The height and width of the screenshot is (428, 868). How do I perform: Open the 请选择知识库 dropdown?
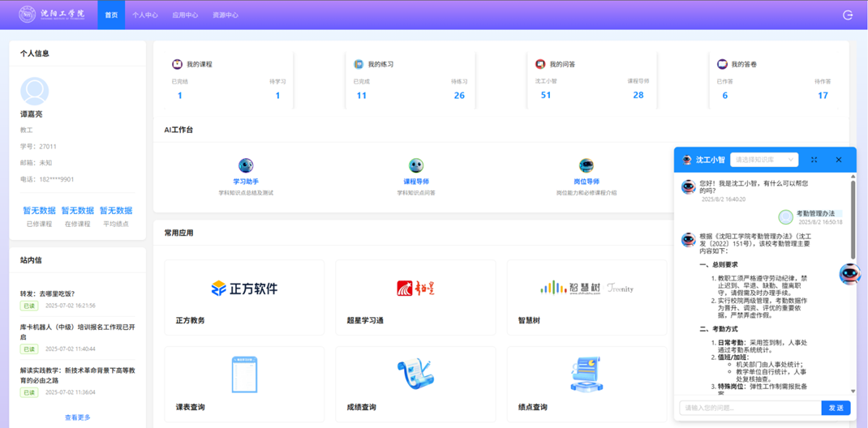[x=764, y=160]
